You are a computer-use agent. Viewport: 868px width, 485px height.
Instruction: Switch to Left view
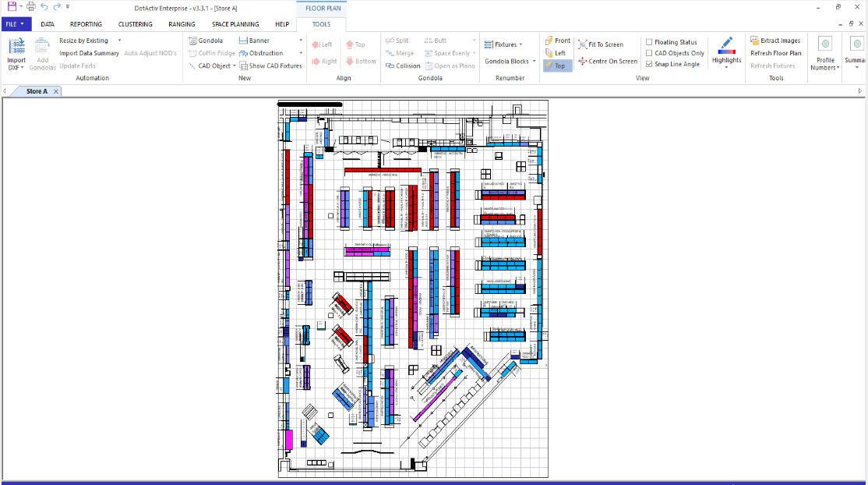[x=556, y=53]
